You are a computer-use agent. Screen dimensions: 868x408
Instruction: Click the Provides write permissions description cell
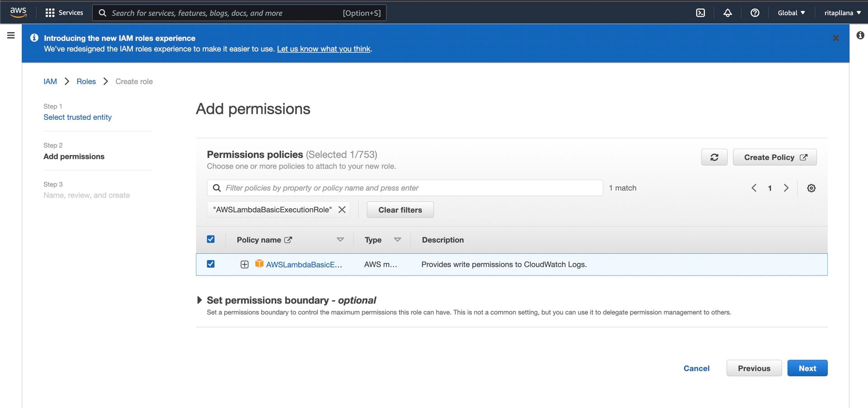(504, 264)
